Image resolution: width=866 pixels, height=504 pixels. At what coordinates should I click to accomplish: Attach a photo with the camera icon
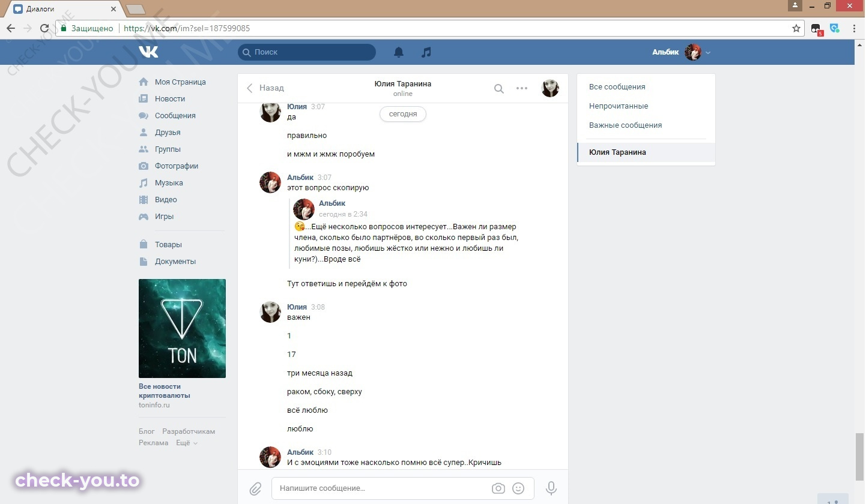pyautogui.click(x=498, y=488)
